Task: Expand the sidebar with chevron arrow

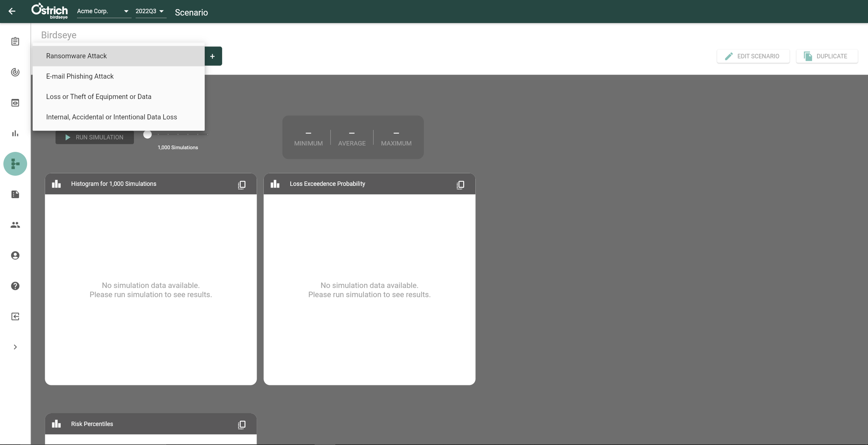Action: click(x=15, y=347)
